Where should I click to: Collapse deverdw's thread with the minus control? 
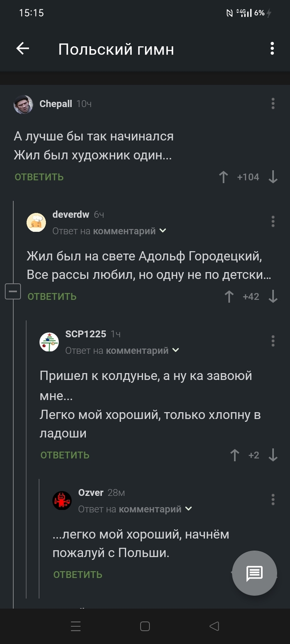tap(13, 291)
